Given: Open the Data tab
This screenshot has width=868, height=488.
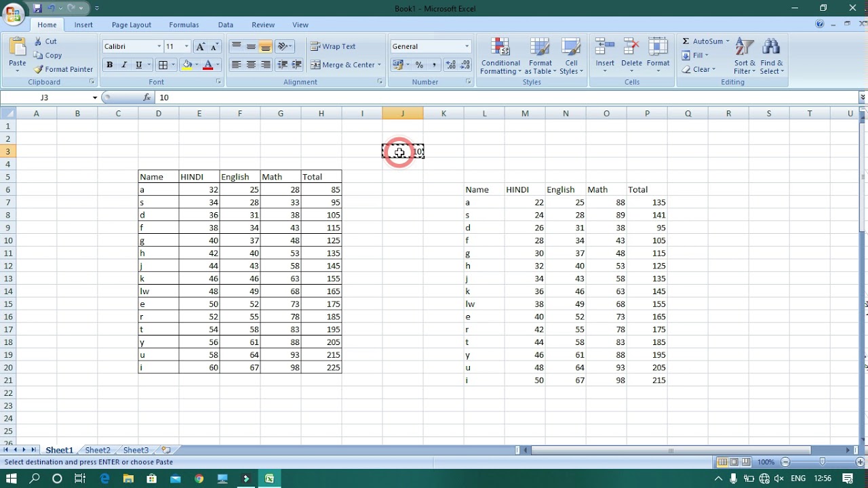Looking at the screenshot, I should coord(226,25).
